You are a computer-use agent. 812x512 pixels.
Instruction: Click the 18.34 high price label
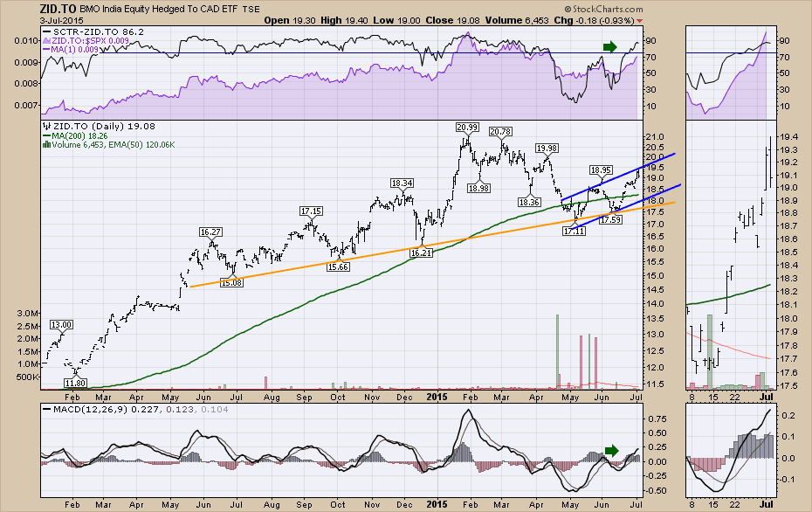[402, 183]
